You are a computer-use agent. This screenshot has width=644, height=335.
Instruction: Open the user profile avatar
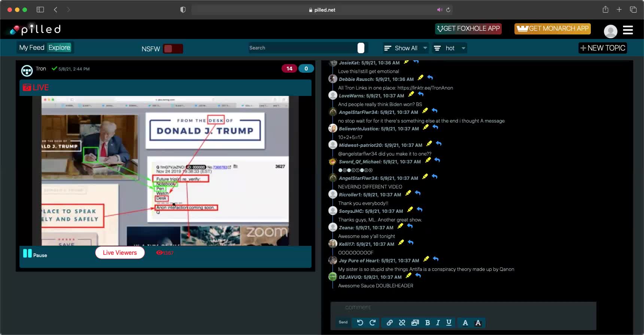pyautogui.click(x=611, y=31)
